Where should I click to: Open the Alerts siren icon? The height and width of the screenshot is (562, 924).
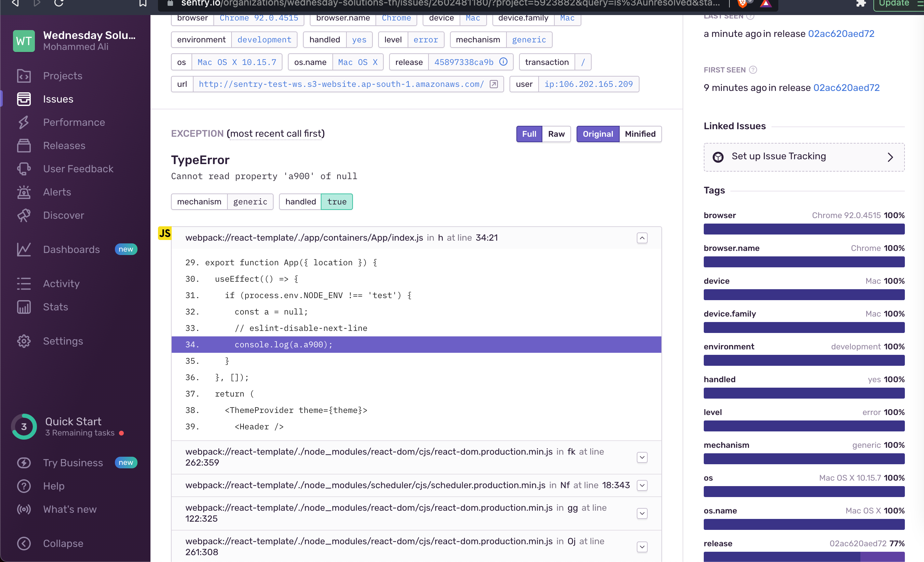24,192
